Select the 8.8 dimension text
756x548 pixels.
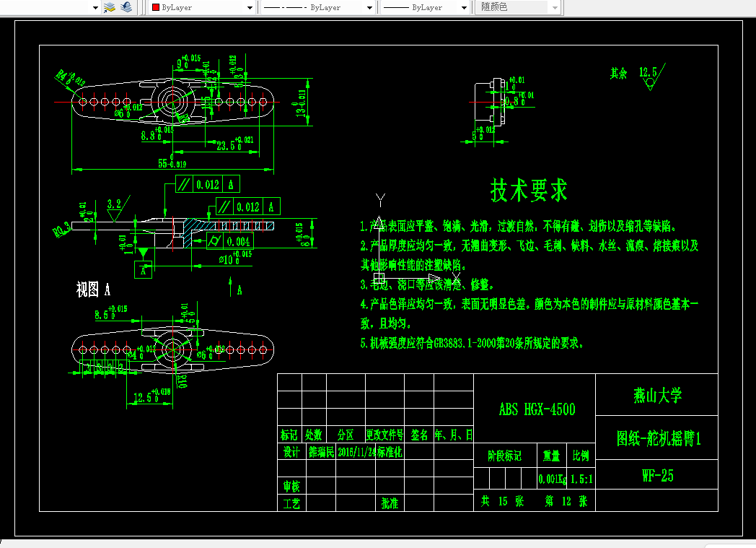point(157,134)
